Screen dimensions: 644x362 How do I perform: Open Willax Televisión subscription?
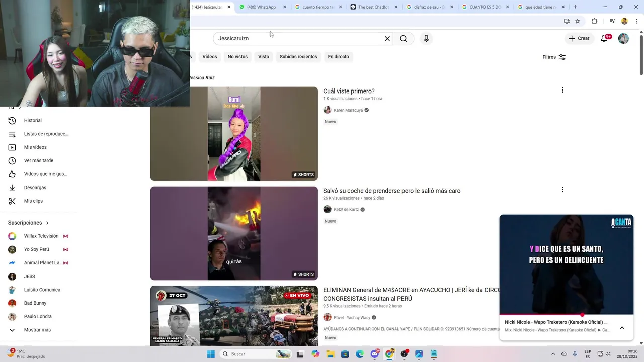[38, 236]
